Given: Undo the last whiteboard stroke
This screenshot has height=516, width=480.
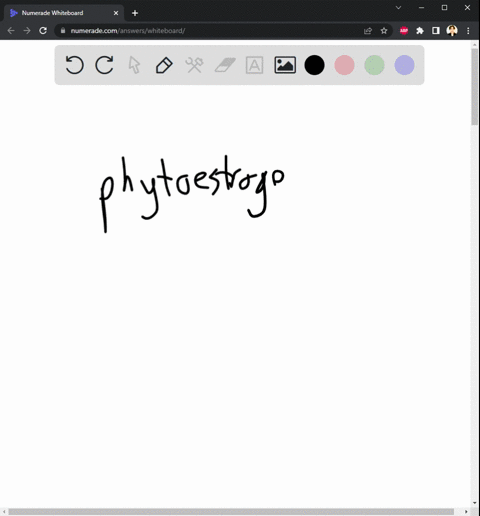Looking at the screenshot, I should pyautogui.click(x=74, y=65).
